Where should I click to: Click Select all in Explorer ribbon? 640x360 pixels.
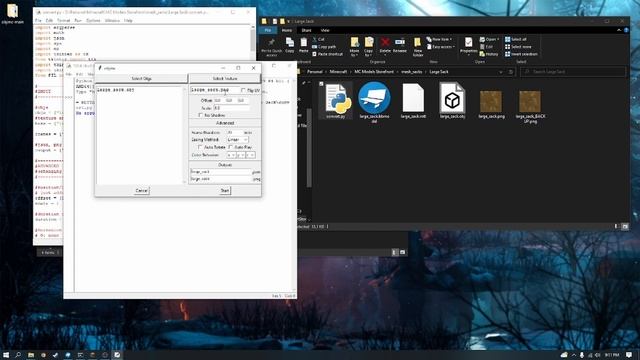point(516,39)
